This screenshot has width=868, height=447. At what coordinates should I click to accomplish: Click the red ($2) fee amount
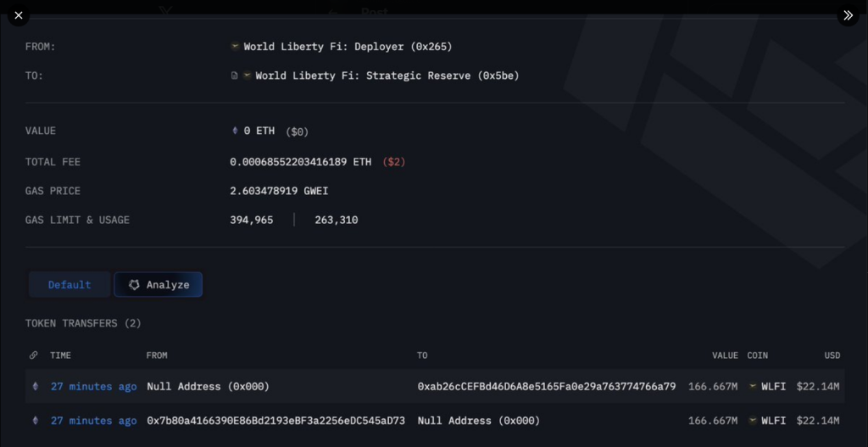point(394,162)
